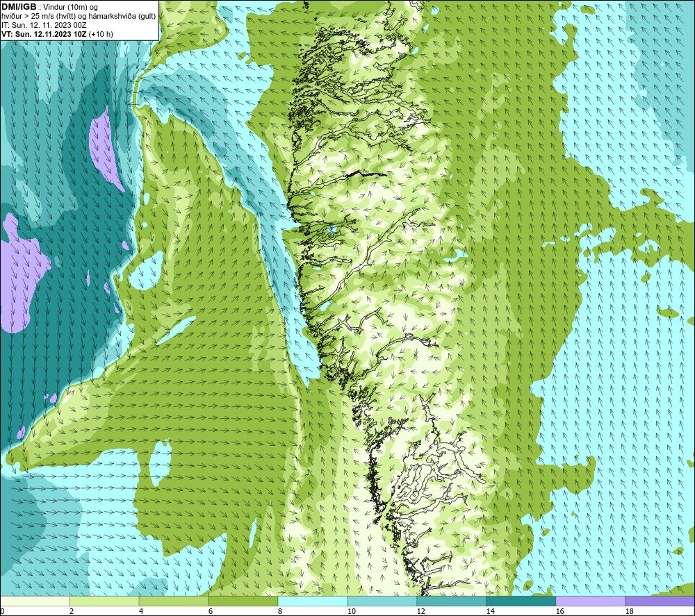Click the 0–2 m/s pale legend swatch
The height and width of the screenshot is (616, 695).
point(35,601)
